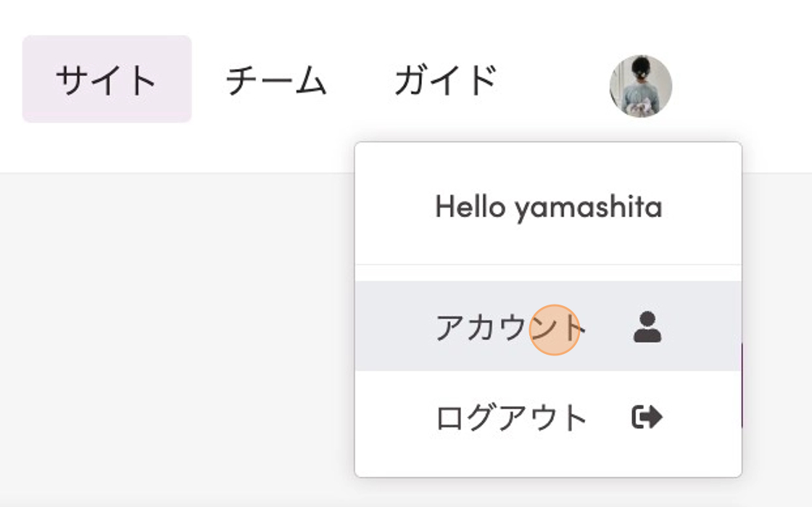Collapse the profile dropdown via the avatar

[x=640, y=86]
